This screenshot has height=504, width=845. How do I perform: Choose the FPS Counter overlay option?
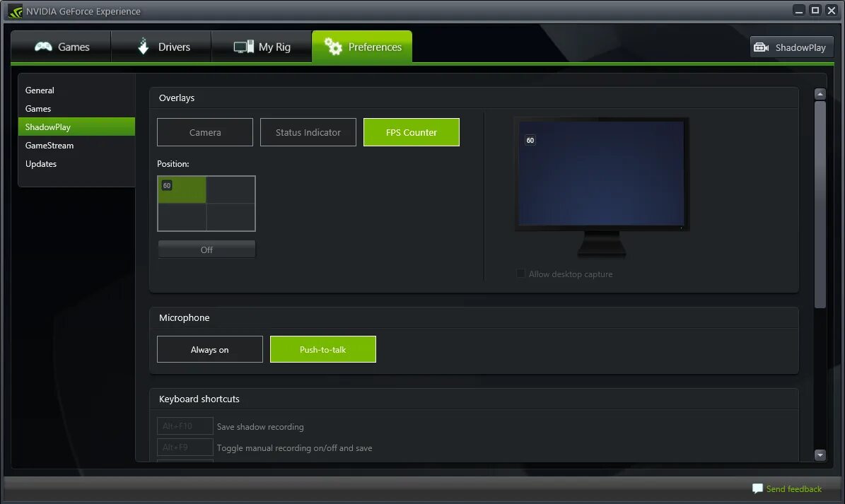pos(412,132)
